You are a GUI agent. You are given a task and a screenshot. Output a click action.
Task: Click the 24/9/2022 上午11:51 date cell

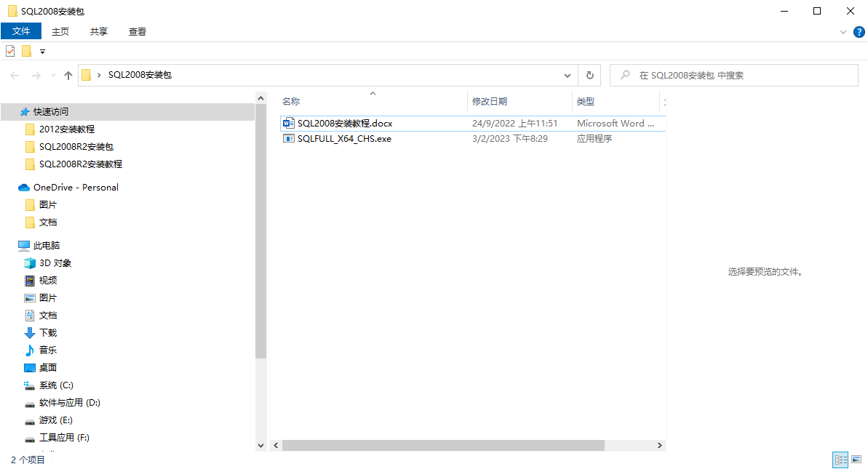(515, 124)
